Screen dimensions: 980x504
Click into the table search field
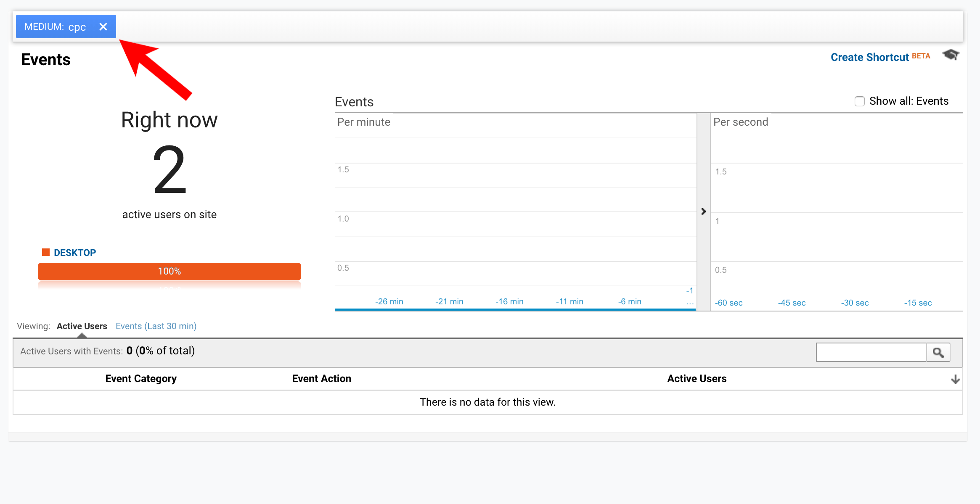(871, 351)
